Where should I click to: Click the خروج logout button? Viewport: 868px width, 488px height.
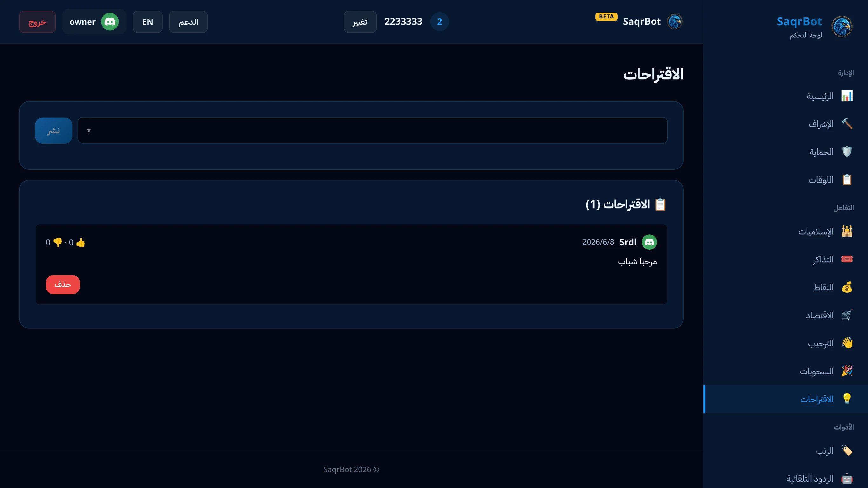coord(37,22)
